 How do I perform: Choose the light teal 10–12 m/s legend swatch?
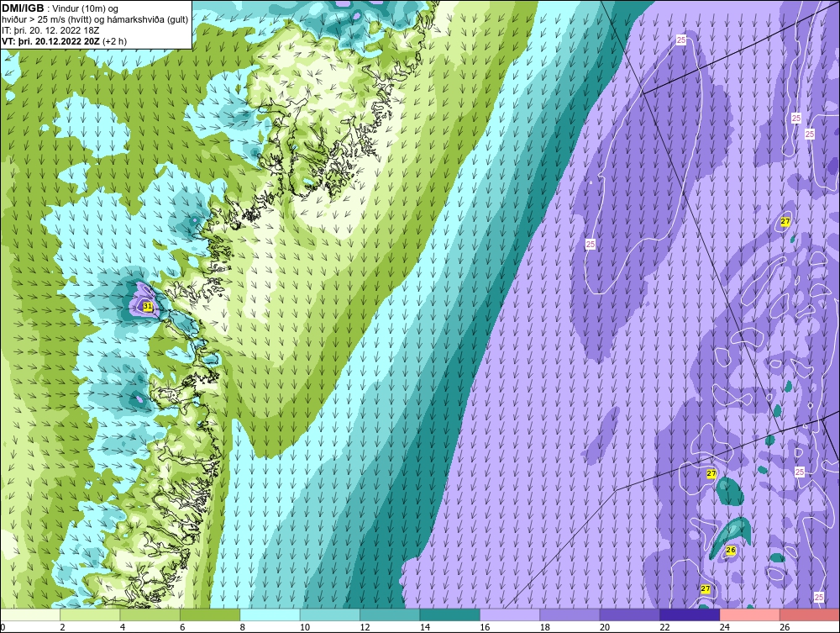330,615
